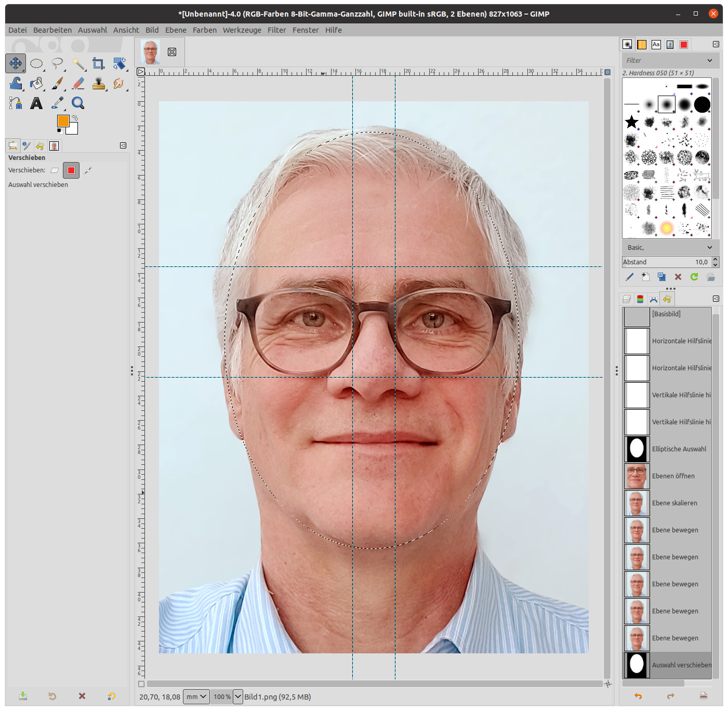728x711 pixels.
Task: Choose the Eraser tool
Action: 78,83
